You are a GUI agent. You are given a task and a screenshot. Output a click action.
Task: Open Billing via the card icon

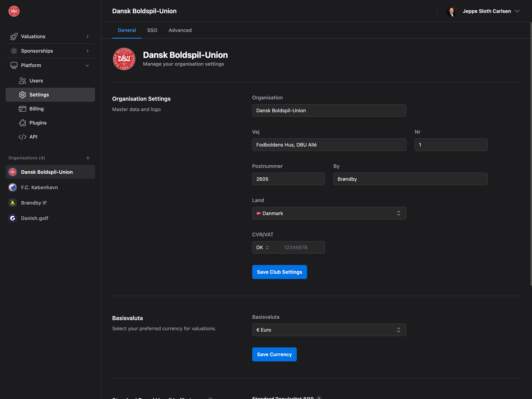pos(22,109)
